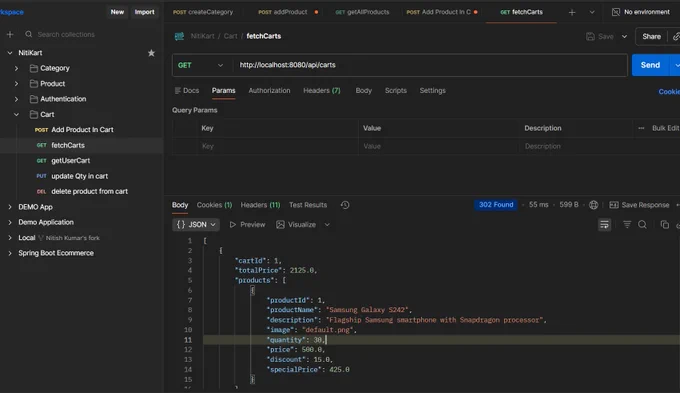Screen dimensions: 680x393
Task: Copy the request link via the link icon
Action: [676, 37]
